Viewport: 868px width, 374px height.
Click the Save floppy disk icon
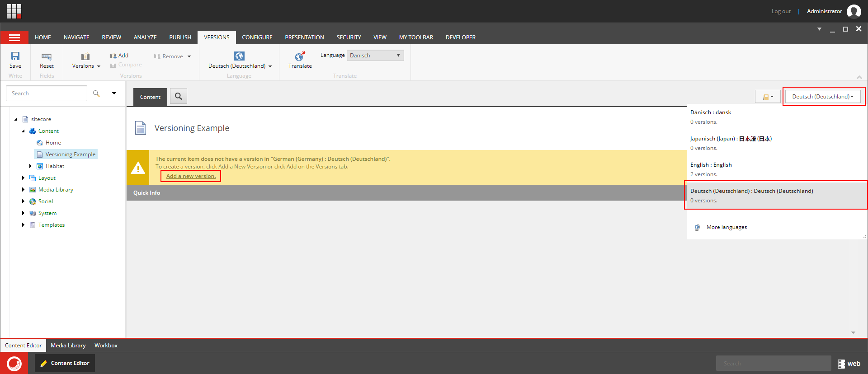tap(15, 56)
